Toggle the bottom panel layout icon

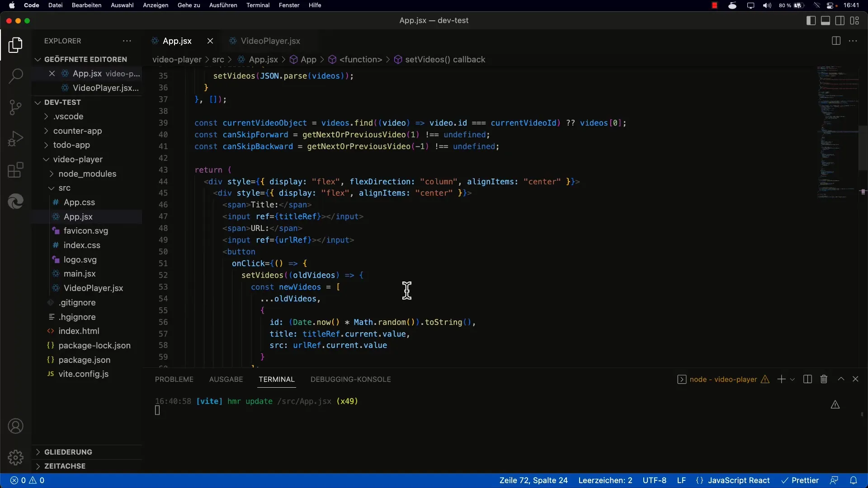(x=826, y=20)
